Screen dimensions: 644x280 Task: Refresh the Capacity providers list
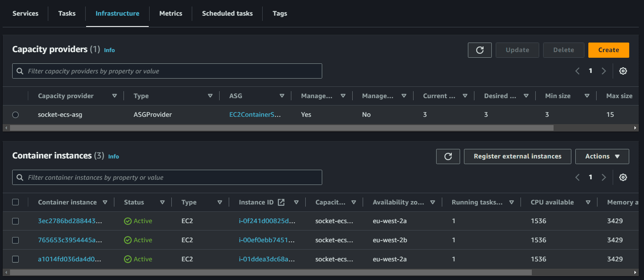[480, 50]
